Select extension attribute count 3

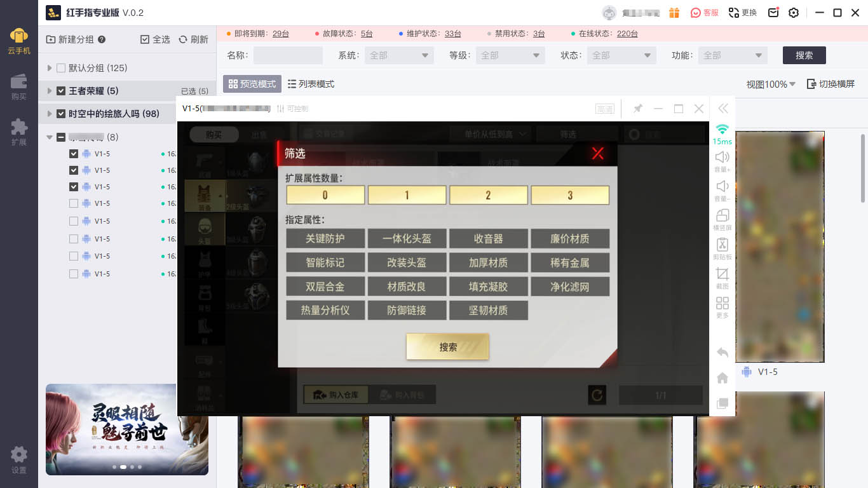(x=570, y=195)
